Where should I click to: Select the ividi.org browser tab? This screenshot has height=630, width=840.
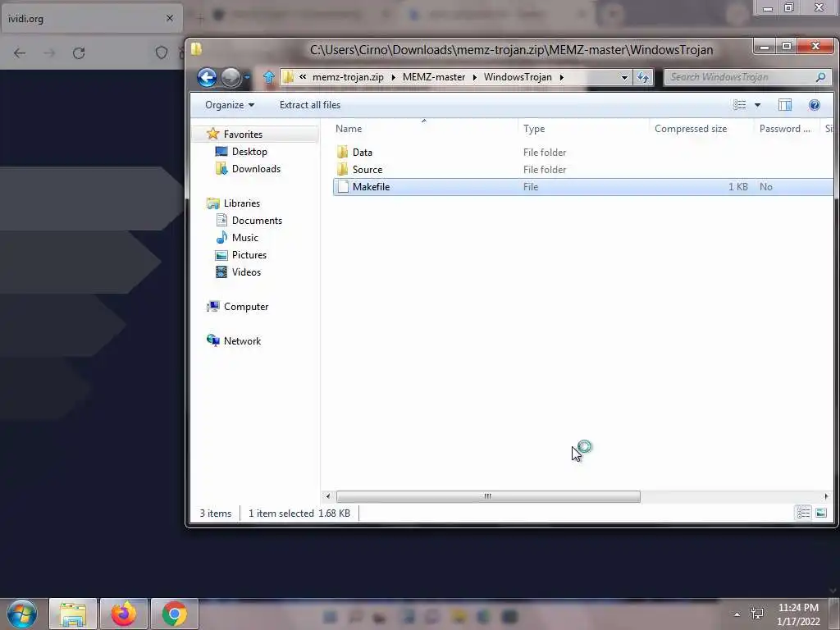[x=91, y=19]
